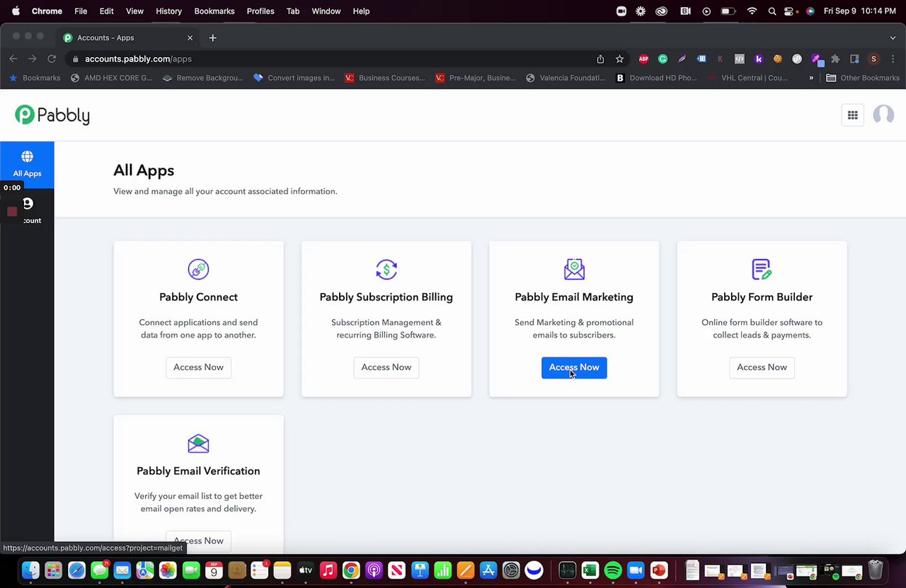Open the Bookmarks menu
Viewport: 906px width, 588px height.
point(214,11)
